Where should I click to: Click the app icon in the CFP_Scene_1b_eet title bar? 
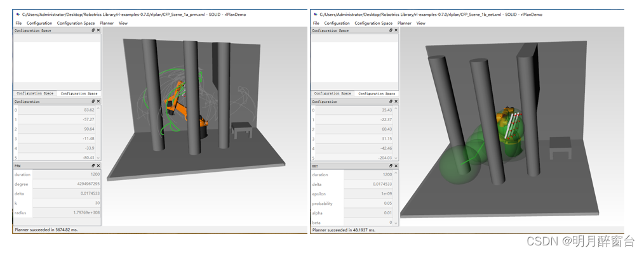(x=315, y=15)
